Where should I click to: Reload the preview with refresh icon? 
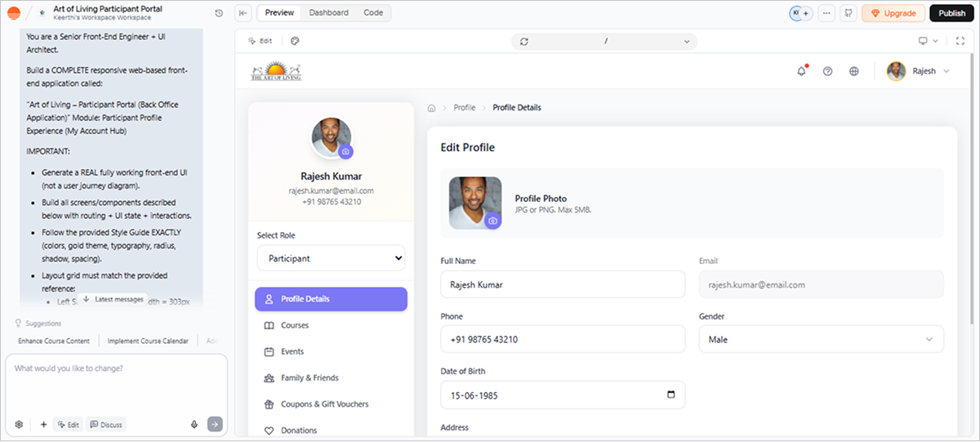coord(523,41)
